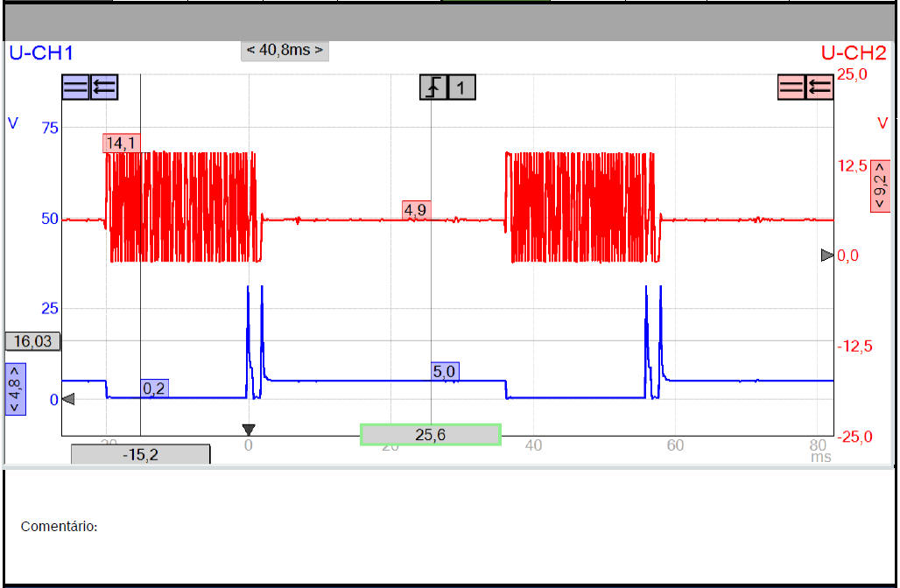Click the CH1 zero-level triangle marker
Viewport: 900px width, 588px height.
[x=68, y=399]
